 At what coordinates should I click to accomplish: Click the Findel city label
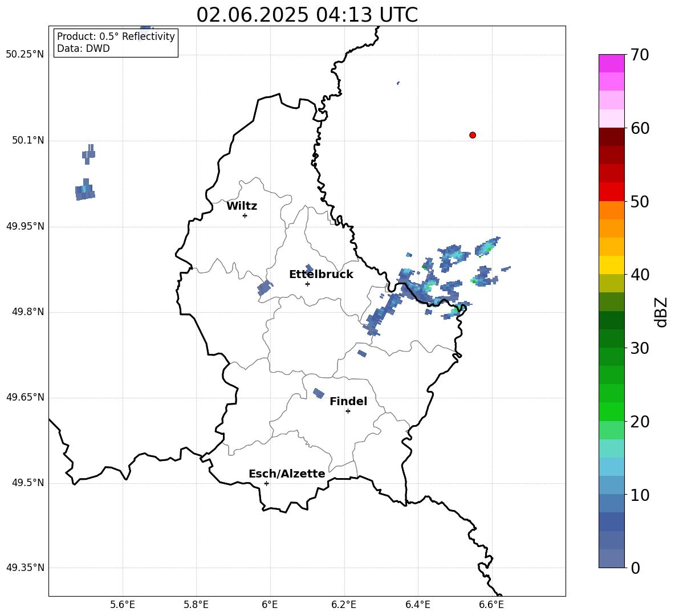click(348, 401)
